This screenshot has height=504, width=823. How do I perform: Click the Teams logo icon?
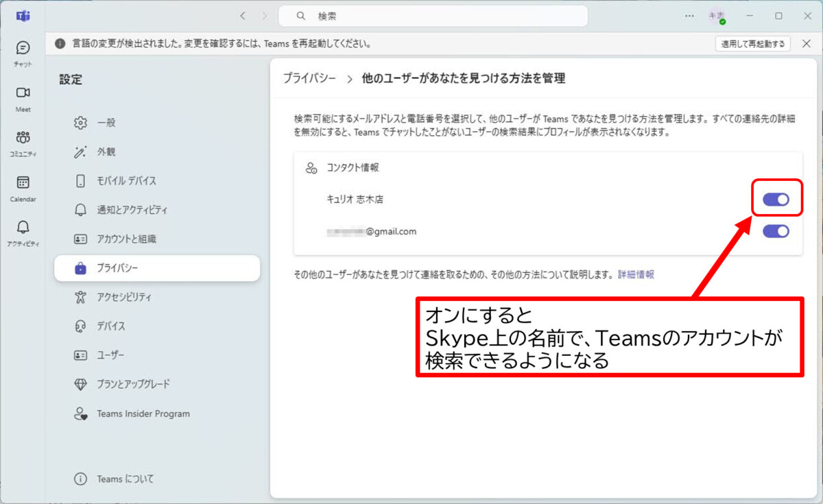[x=23, y=16]
